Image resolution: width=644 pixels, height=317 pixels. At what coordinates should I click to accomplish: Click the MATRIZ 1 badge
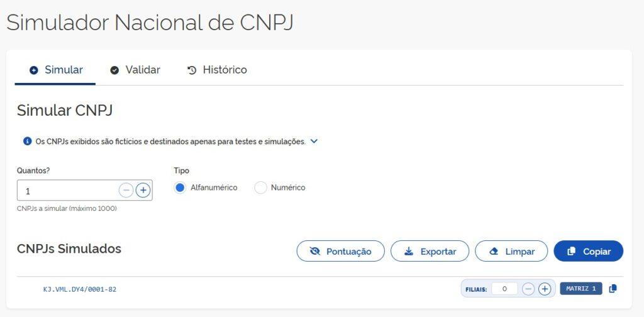click(580, 289)
